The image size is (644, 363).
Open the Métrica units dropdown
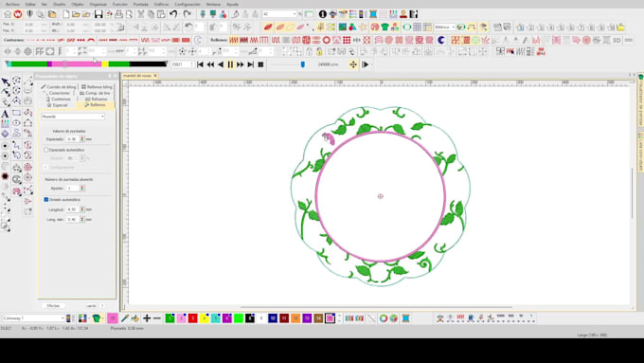[453, 27]
